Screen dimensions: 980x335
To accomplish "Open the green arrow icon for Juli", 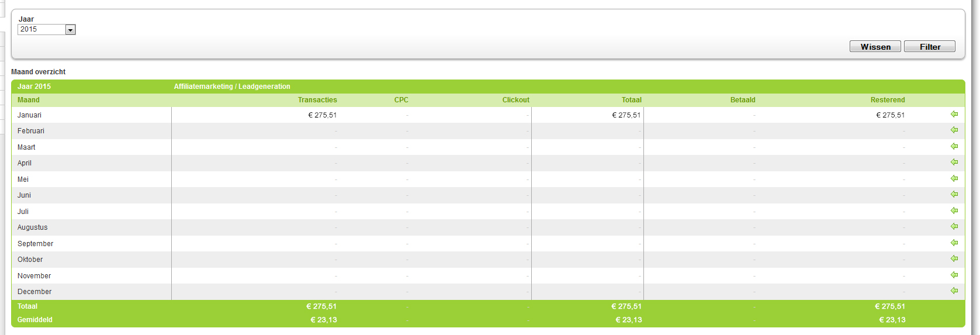I will (x=954, y=210).
